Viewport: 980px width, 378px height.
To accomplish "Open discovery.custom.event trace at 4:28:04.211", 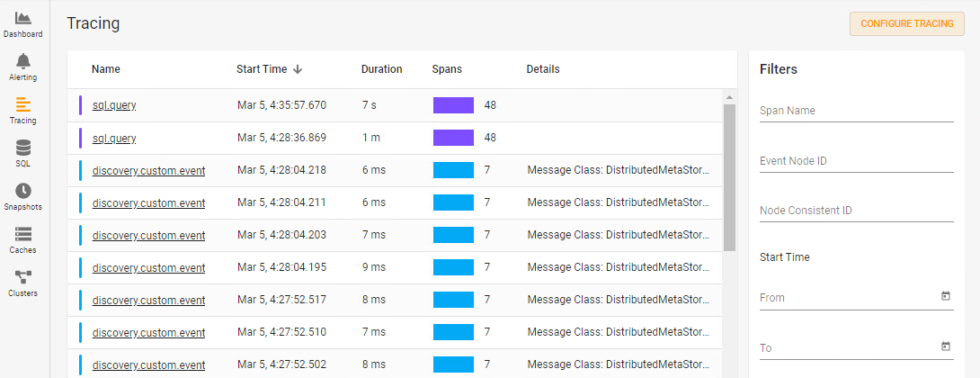I will tap(148, 202).
